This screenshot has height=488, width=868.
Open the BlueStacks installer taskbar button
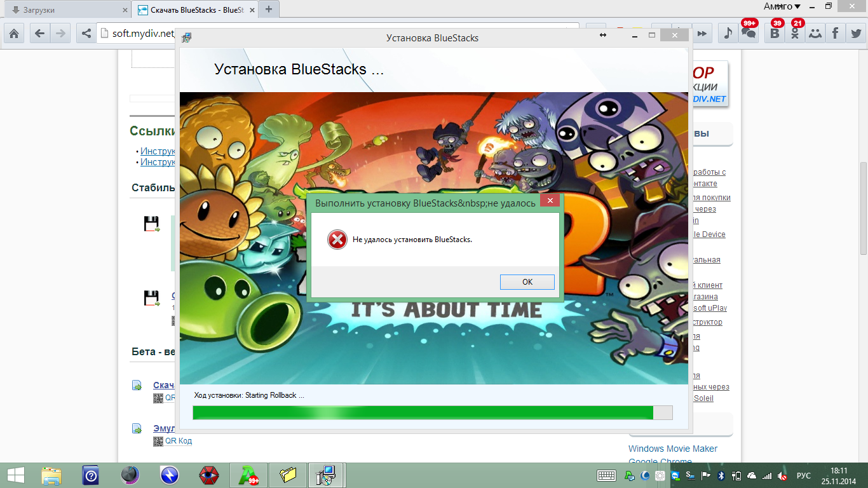[327, 475]
